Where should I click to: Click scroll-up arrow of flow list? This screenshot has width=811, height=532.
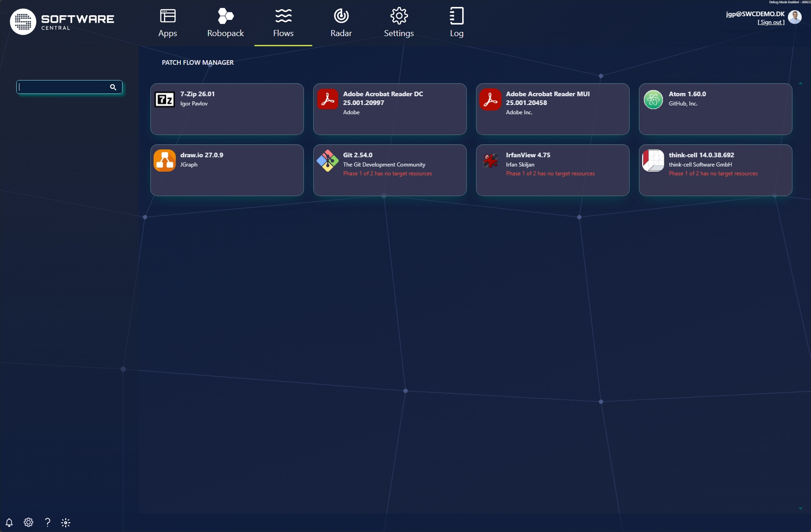(800, 83)
